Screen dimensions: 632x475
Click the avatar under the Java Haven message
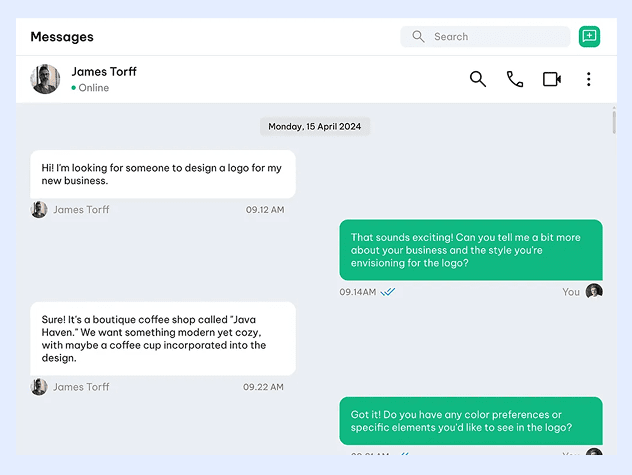39,387
